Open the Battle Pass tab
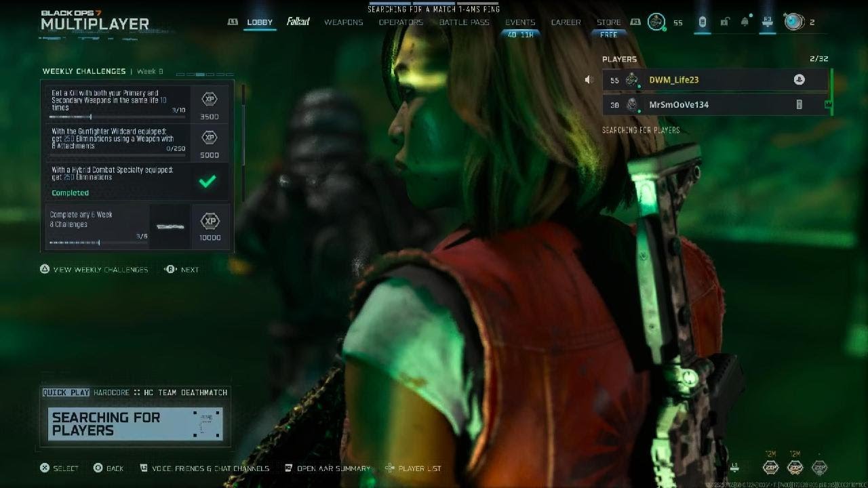The image size is (868, 488). point(465,22)
